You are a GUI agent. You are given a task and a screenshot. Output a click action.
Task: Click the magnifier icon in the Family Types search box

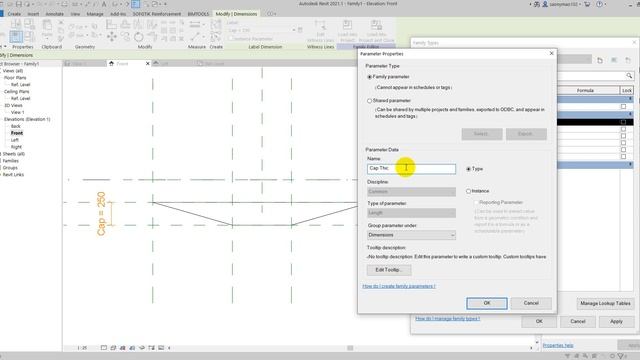(x=629, y=76)
